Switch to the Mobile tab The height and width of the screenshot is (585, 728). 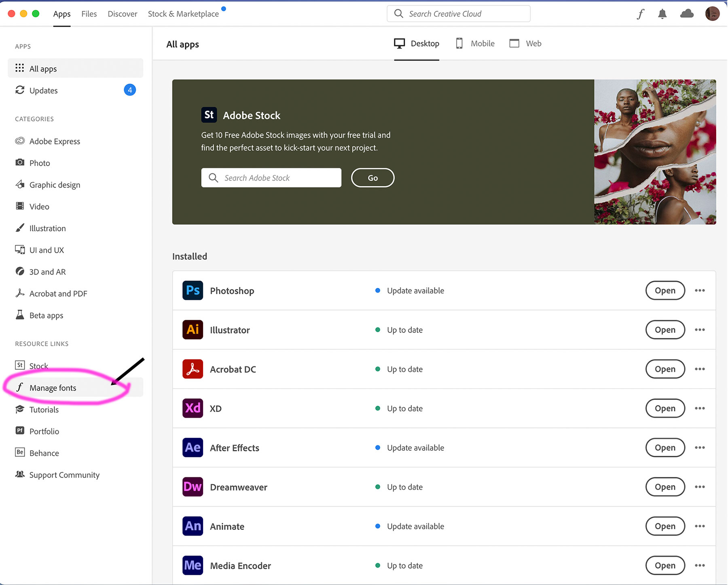(x=475, y=44)
